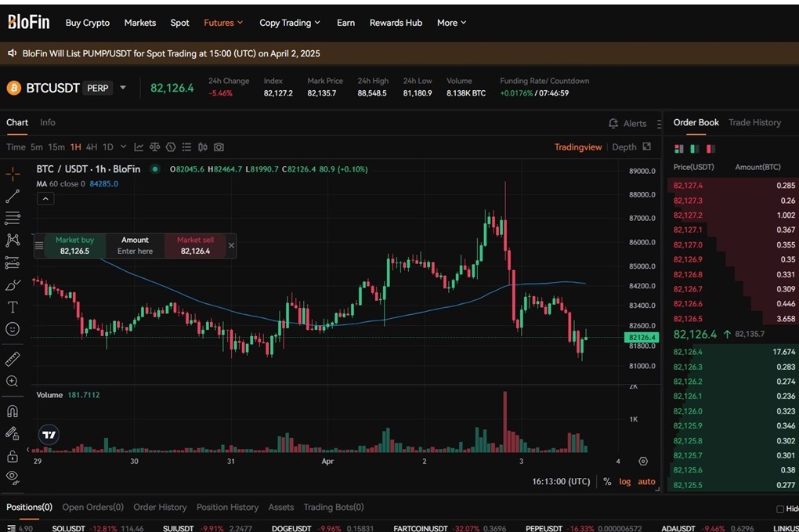Toggle the magnet snap mode
799x532 pixels.
13,411
